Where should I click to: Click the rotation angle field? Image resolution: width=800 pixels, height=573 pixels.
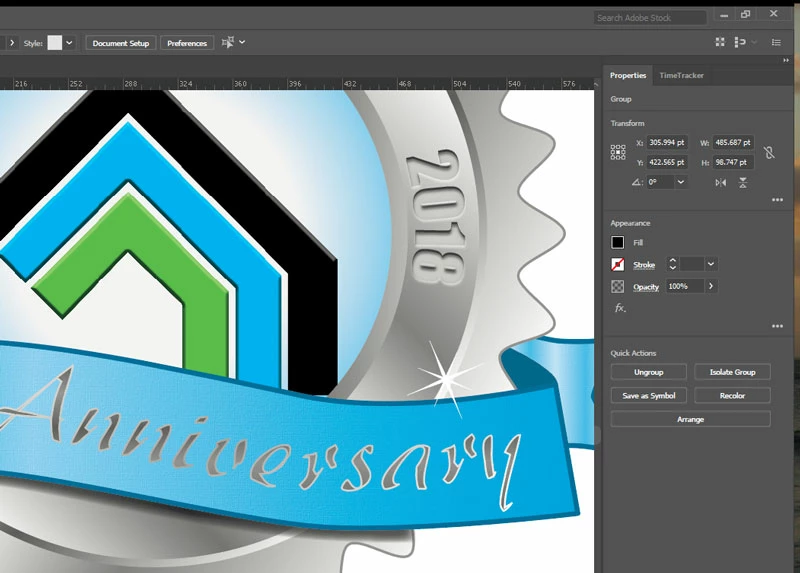point(660,182)
